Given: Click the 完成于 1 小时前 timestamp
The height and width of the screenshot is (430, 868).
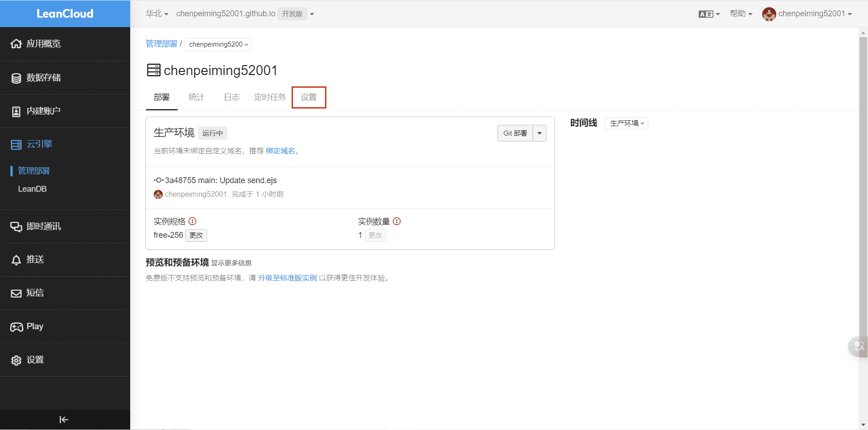Looking at the screenshot, I should [x=258, y=194].
